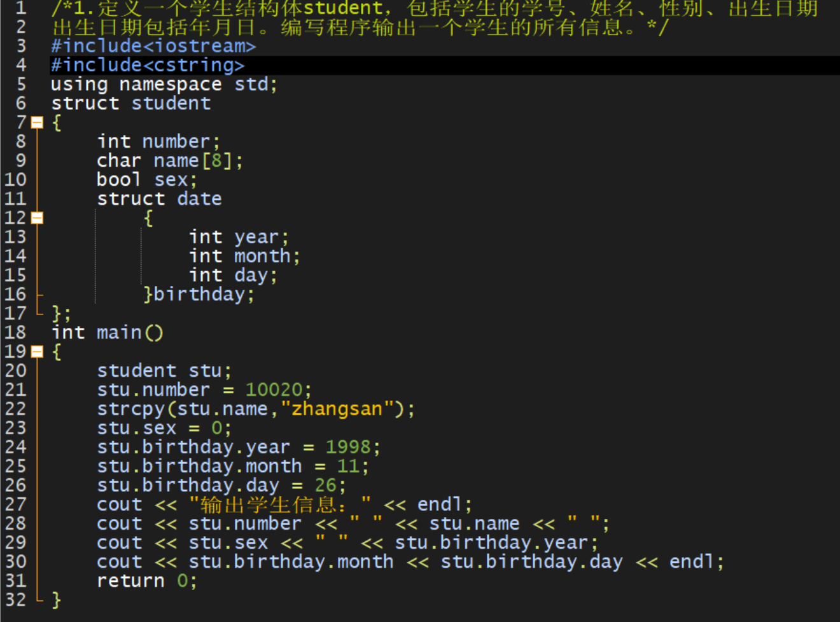Click 'int month;' member line
The height and width of the screenshot is (622, 840).
tap(244, 256)
